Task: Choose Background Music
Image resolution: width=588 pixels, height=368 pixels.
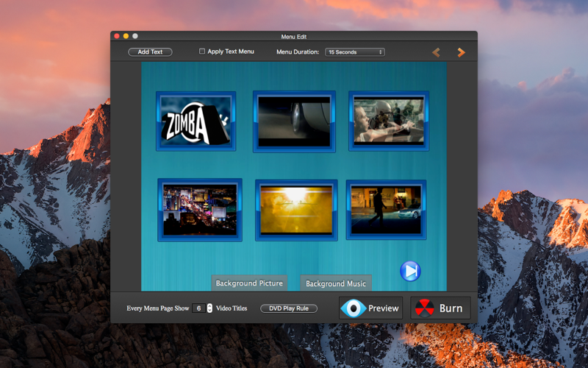Action: (x=336, y=283)
